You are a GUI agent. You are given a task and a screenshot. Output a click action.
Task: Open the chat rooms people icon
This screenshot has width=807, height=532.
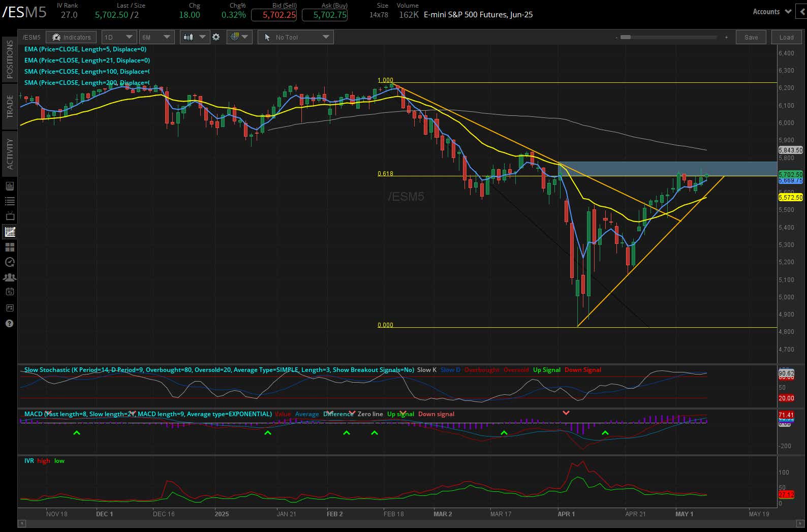[x=10, y=277]
